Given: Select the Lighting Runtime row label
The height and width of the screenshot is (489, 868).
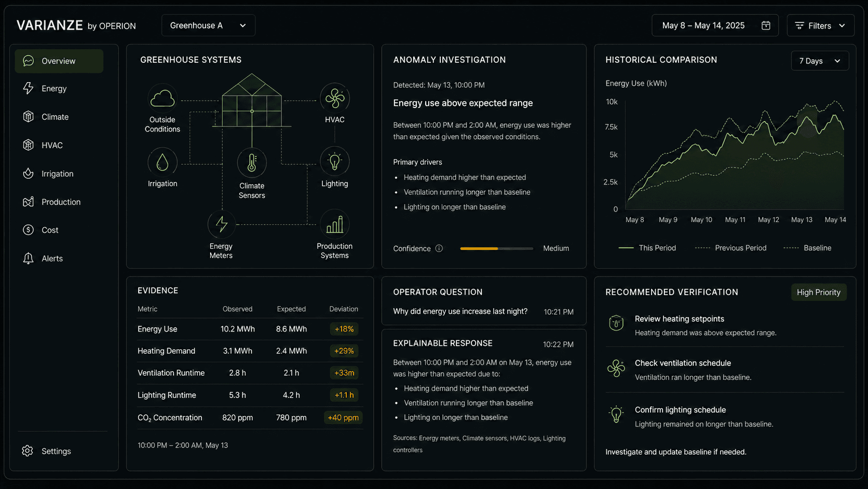Looking at the screenshot, I should [167, 395].
